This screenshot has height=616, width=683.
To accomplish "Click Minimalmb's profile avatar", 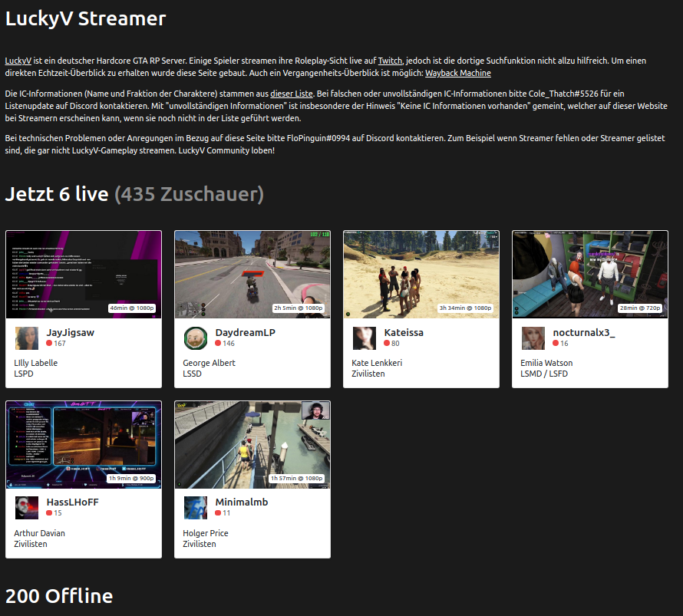I will (x=195, y=508).
